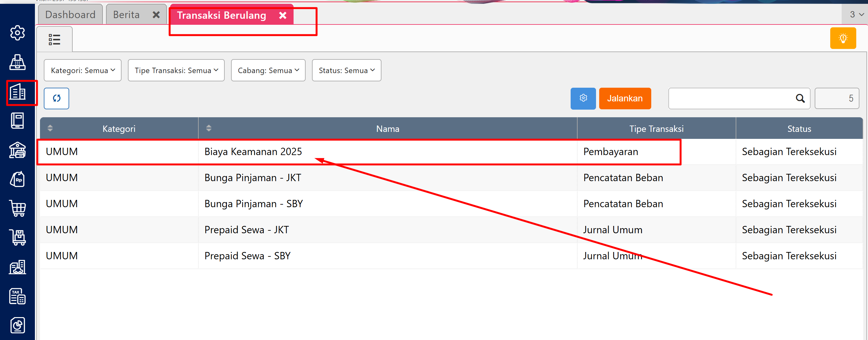
Task: Open the Rp price tag sidebar icon
Action: point(17,179)
